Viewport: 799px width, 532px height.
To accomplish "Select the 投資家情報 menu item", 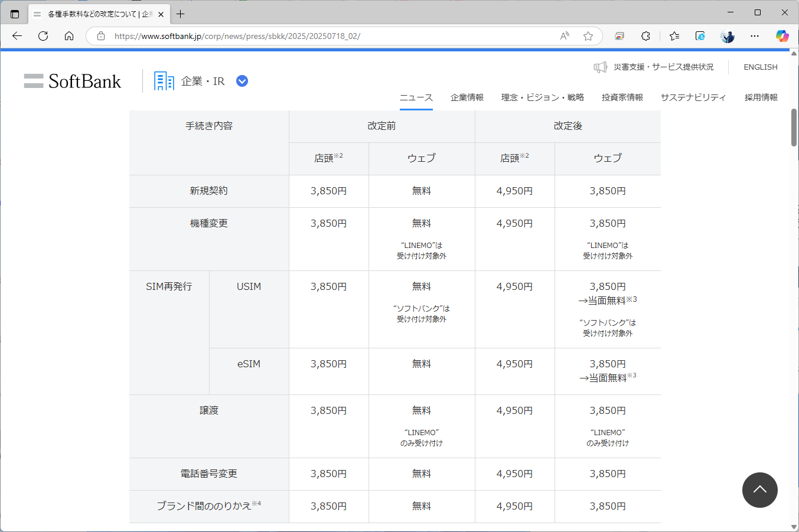I will 623,97.
